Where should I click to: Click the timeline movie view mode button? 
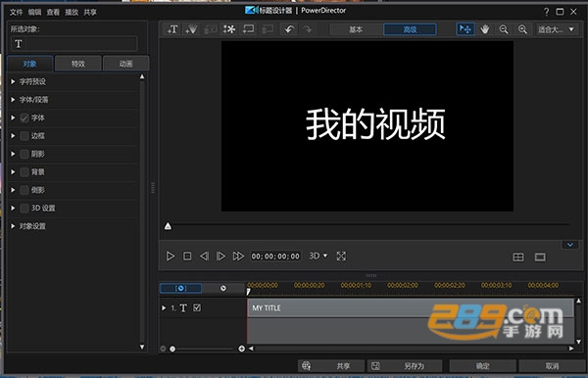click(x=223, y=288)
